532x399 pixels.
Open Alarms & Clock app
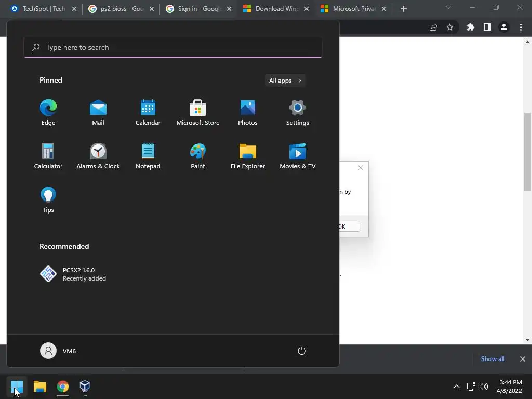coord(98,156)
